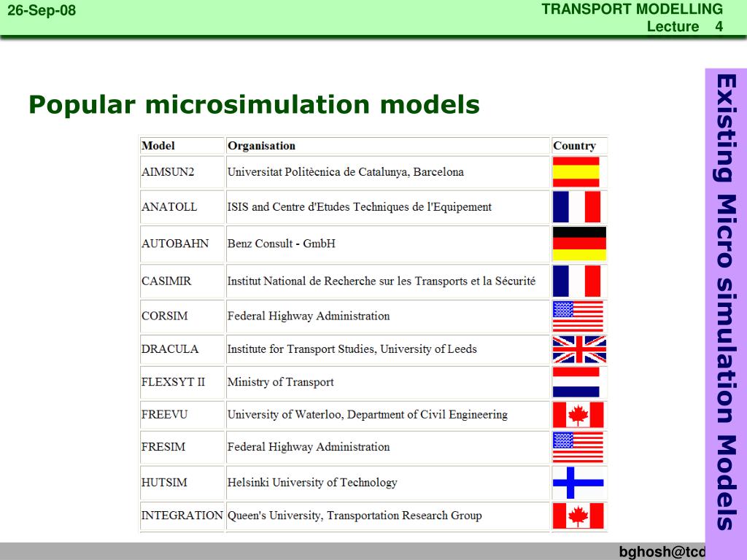Click the US flag in the FRESIM row
Image resolution: width=747 pixels, height=560 pixels.
(x=578, y=447)
